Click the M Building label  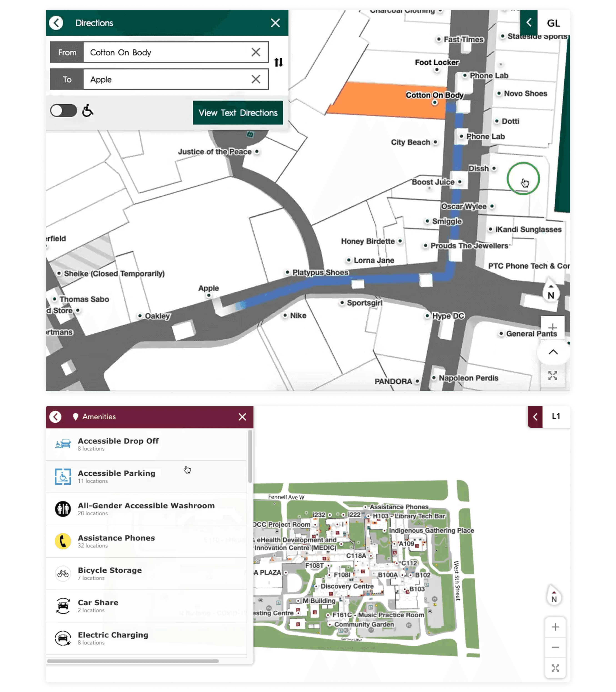[319, 601]
